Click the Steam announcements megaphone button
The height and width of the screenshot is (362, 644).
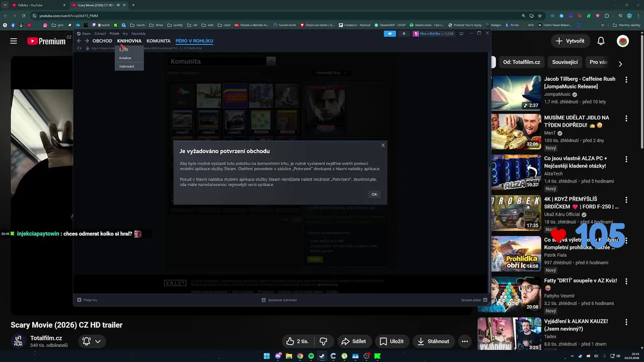390,34
